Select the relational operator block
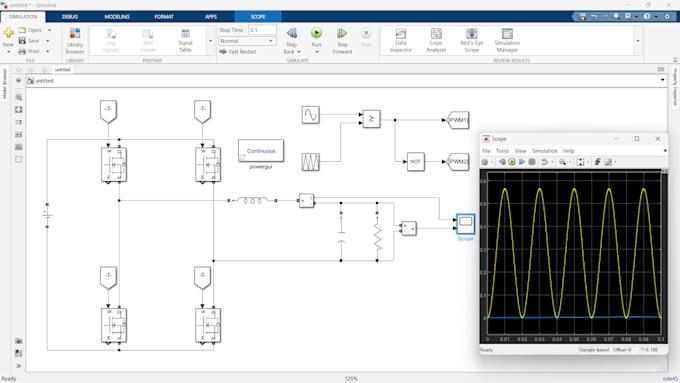Viewport: 680px width, 383px height. coord(371,119)
